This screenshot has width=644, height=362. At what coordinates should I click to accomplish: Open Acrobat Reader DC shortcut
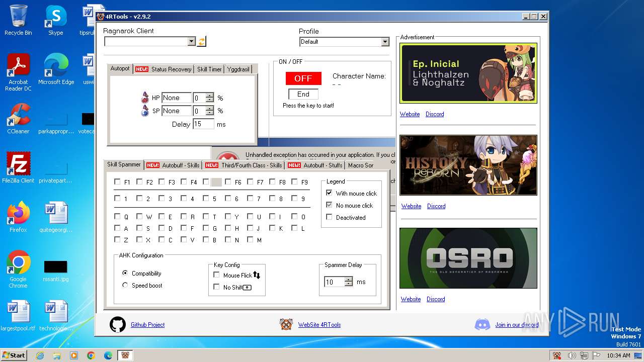click(x=18, y=72)
